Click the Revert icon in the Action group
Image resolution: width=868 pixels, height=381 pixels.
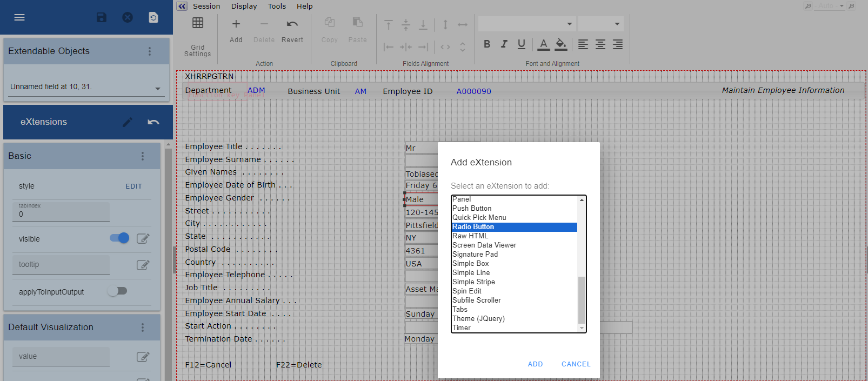pyautogui.click(x=292, y=24)
